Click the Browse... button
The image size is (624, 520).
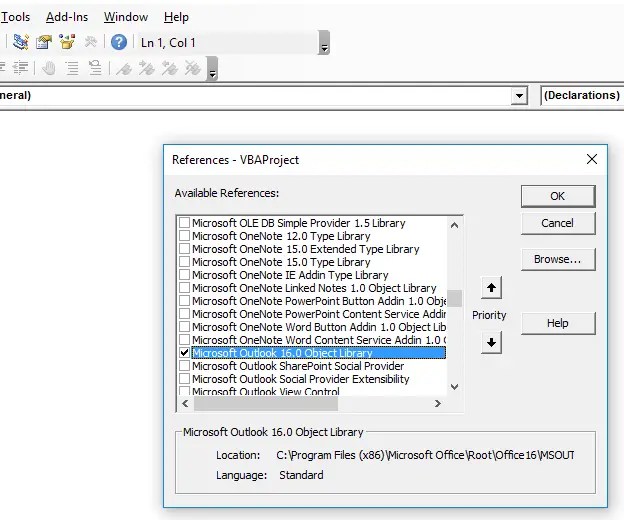click(x=558, y=259)
